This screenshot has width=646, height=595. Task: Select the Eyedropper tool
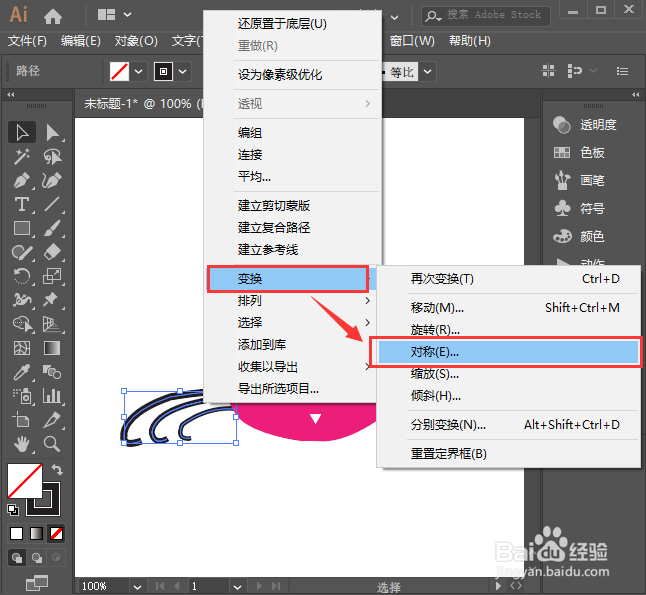22,372
